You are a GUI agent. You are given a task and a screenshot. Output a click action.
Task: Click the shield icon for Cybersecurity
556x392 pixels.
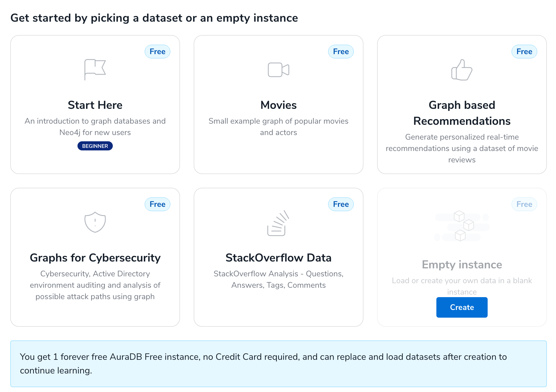(x=95, y=222)
